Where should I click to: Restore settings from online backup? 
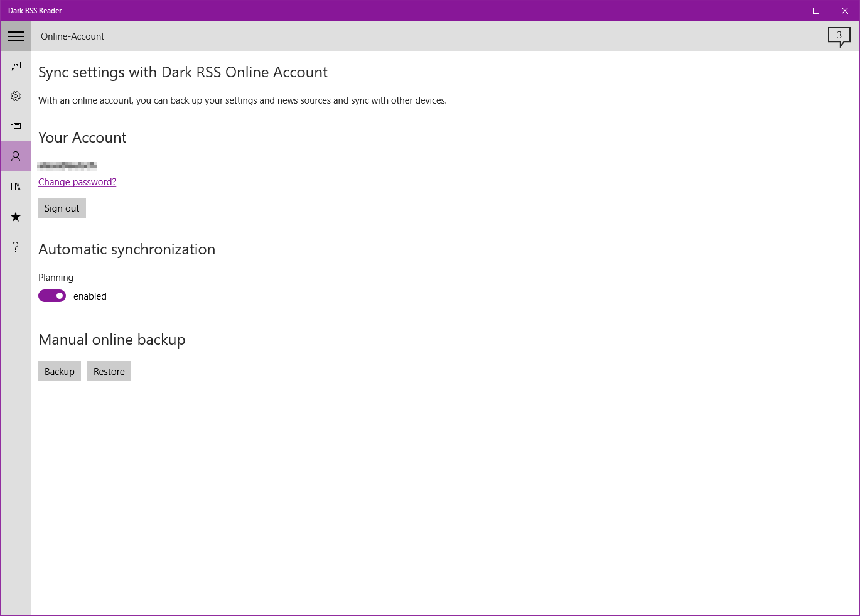coord(109,370)
